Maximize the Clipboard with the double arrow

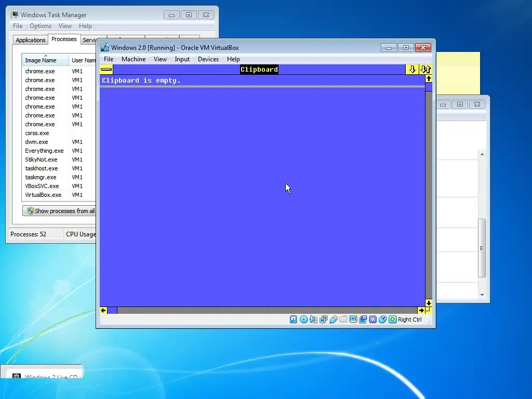[x=425, y=70]
